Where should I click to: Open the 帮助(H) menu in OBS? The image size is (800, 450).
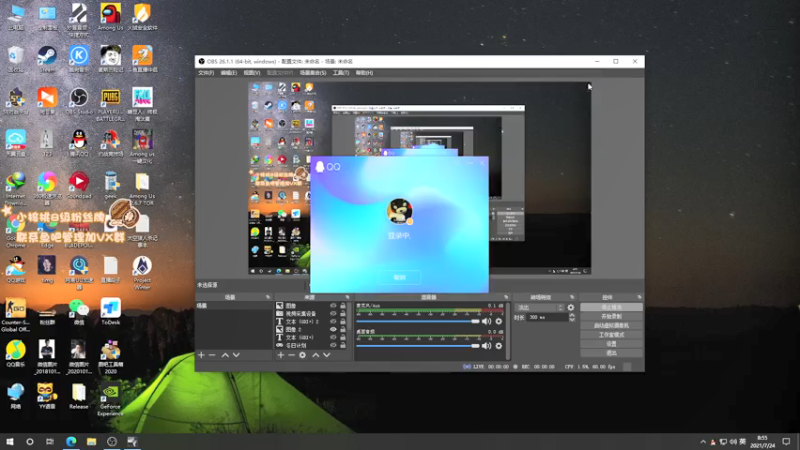pos(364,73)
